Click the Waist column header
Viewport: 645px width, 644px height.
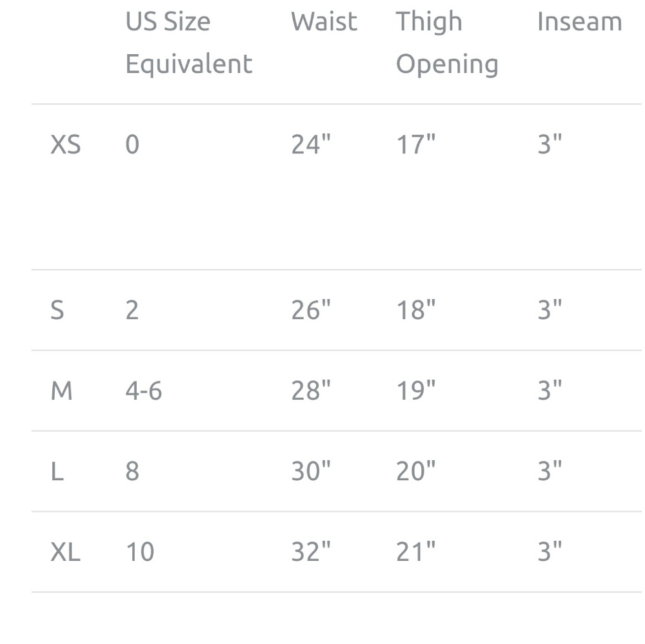tap(324, 21)
